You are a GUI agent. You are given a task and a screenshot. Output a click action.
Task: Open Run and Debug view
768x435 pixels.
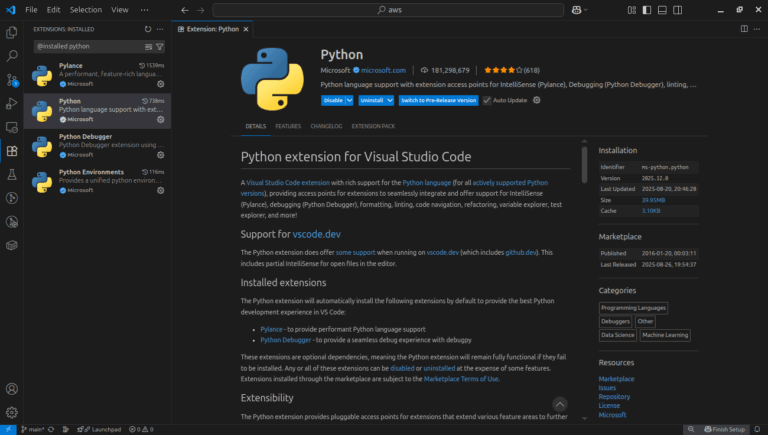point(12,103)
